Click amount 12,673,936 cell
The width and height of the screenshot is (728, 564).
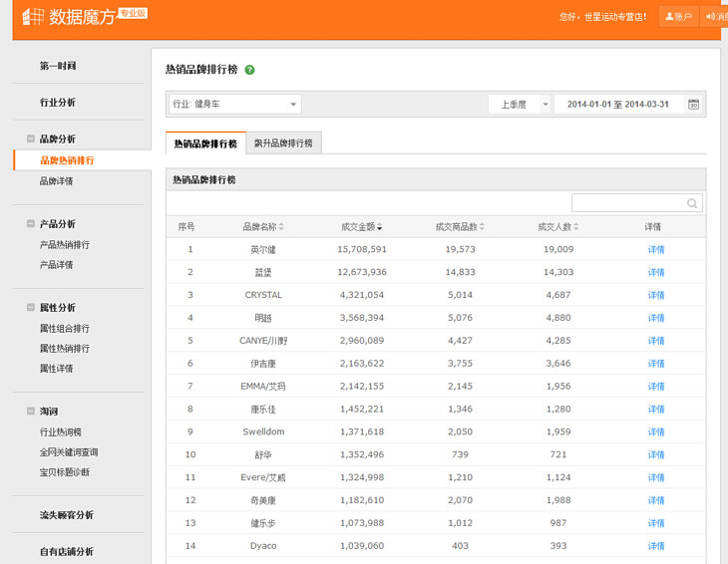[x=362, y=272]
